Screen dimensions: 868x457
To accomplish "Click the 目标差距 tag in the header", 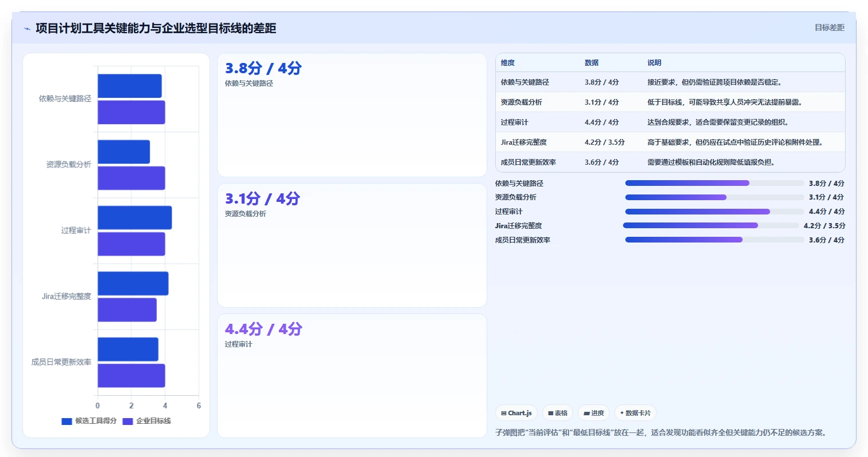I will coord(830,27).
